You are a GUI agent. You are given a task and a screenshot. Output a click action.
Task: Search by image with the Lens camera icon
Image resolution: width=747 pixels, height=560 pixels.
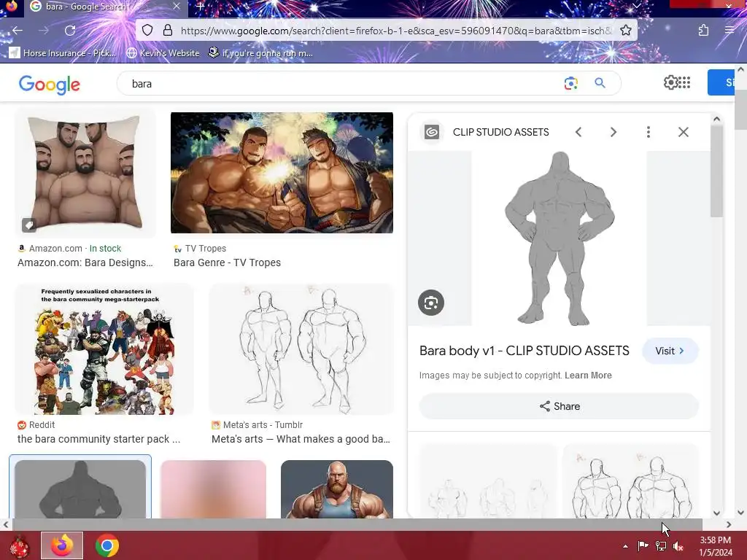(570, 83)
